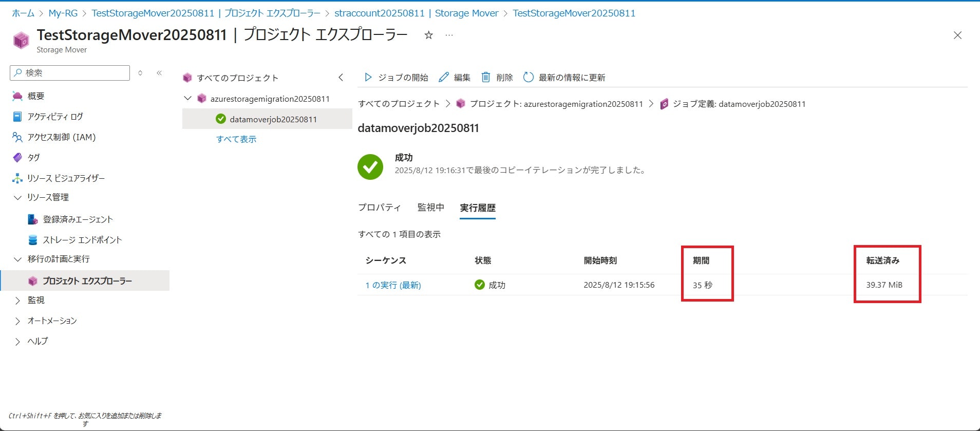The image size is (980, 431).
Task: Go to ホーム breadcrumb
Action: tap(23, 13)
